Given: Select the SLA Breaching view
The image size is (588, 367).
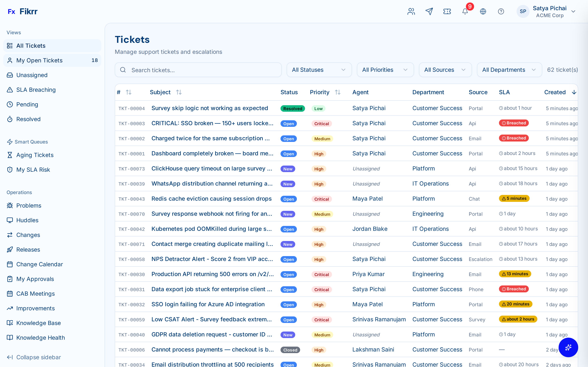Looking at the screenshot, I should (36, 90).
